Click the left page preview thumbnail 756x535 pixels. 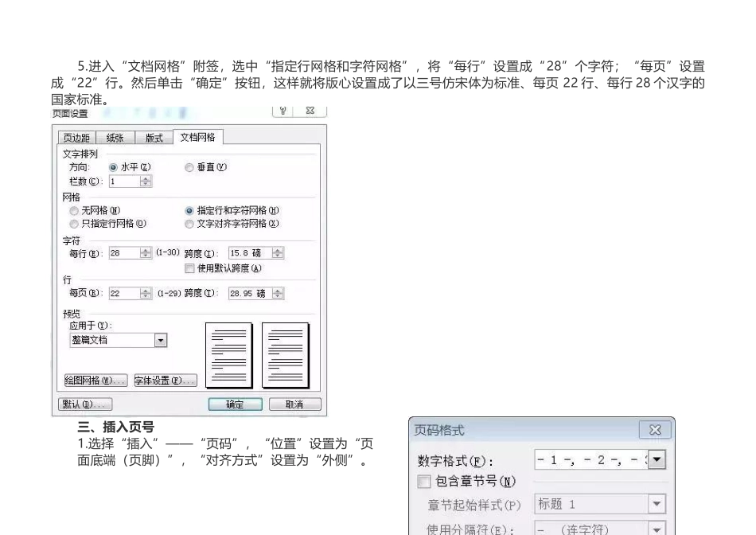tap(228, 356)
